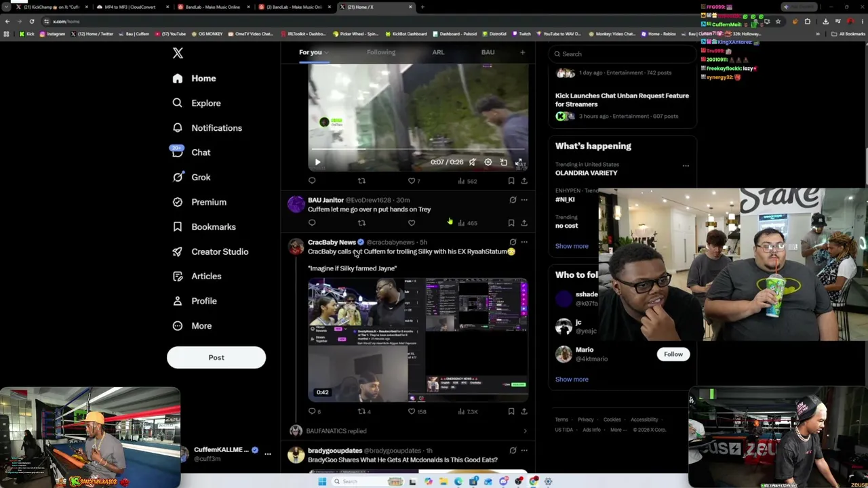The width and height of the screenshot is (868, 488).
Task: Bookmark the CracBaby News post
Action: coord(511,411)
